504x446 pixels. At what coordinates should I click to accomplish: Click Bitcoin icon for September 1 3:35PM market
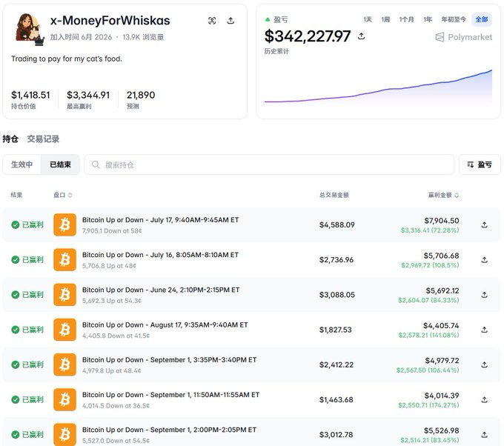point(65,365)
